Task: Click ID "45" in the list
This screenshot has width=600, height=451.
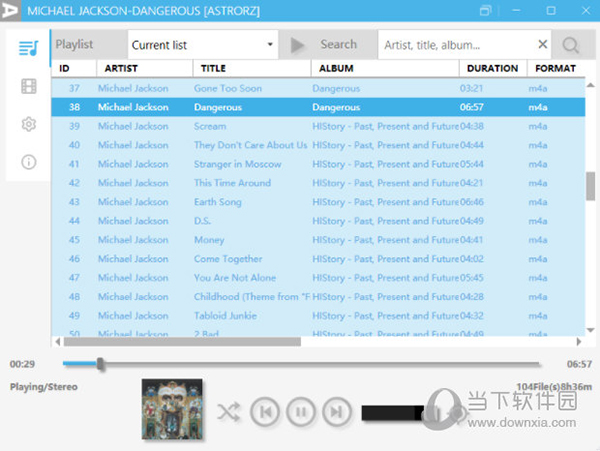Action: [x=74, y=240]
